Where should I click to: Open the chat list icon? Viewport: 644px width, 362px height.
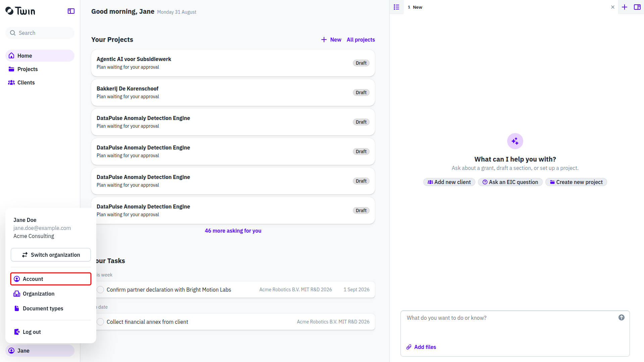[x=396, y=7]
